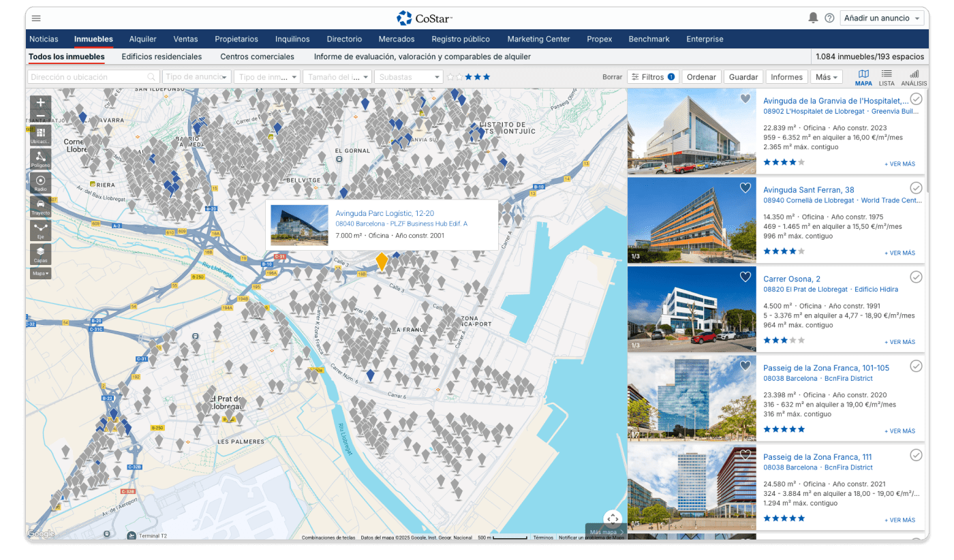Image resolution: width=954 pixels, height=560 pixels.
Task: Open the hamburger menu
Action: 36,18
